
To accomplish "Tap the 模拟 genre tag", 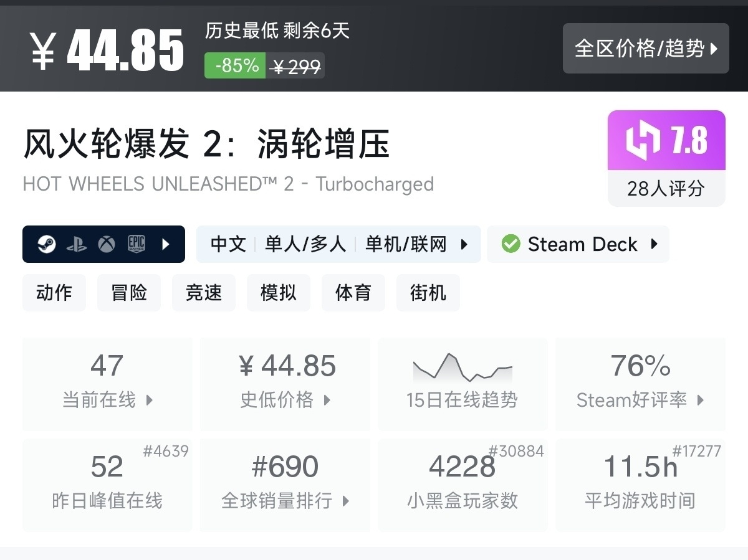I will point(279,293).
